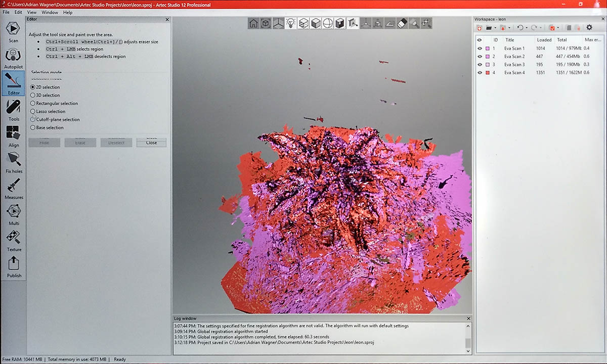Open the Measures tool
The height and width of the screenshot is (364, 607).
point(14,189)
